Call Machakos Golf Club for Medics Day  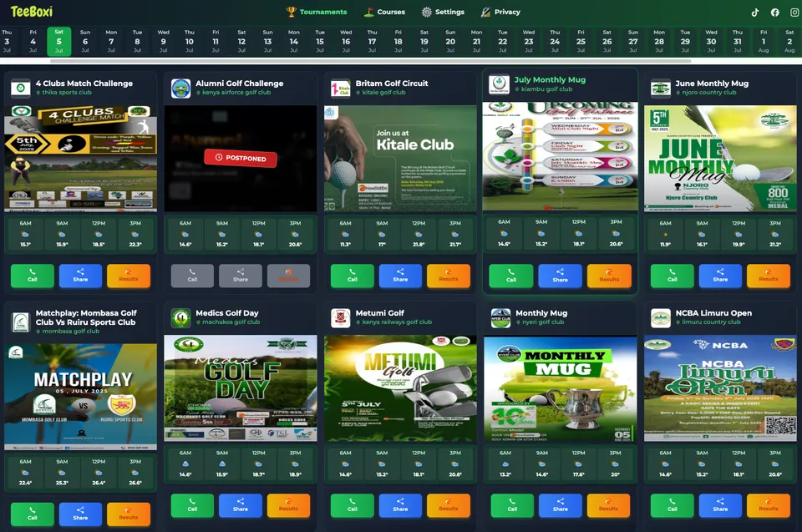[x=192, y=505]
